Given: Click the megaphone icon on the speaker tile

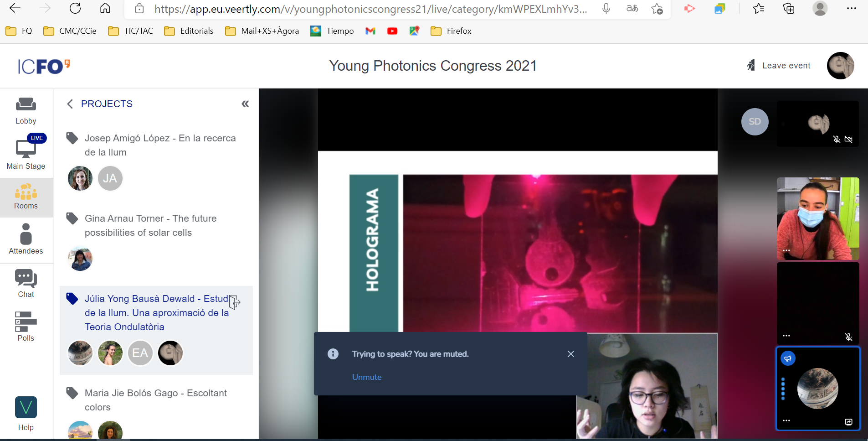Looking at the screenshot, I should click(788, 358).
